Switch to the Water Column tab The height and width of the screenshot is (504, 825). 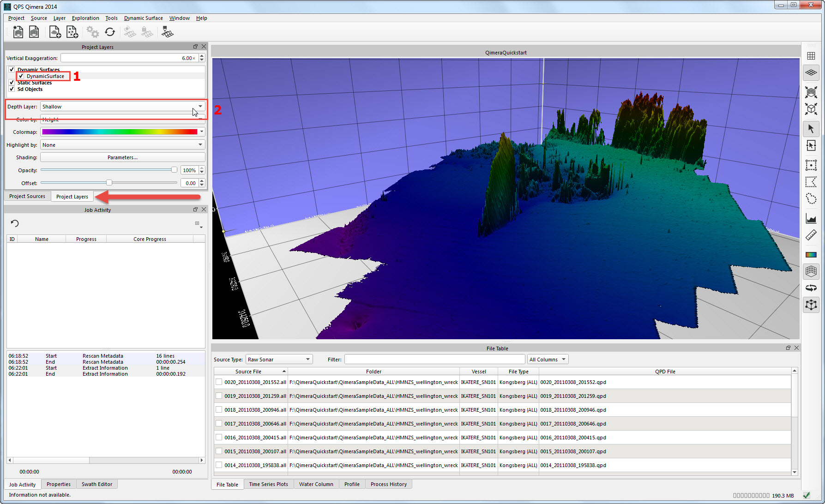tap(316, 484)
